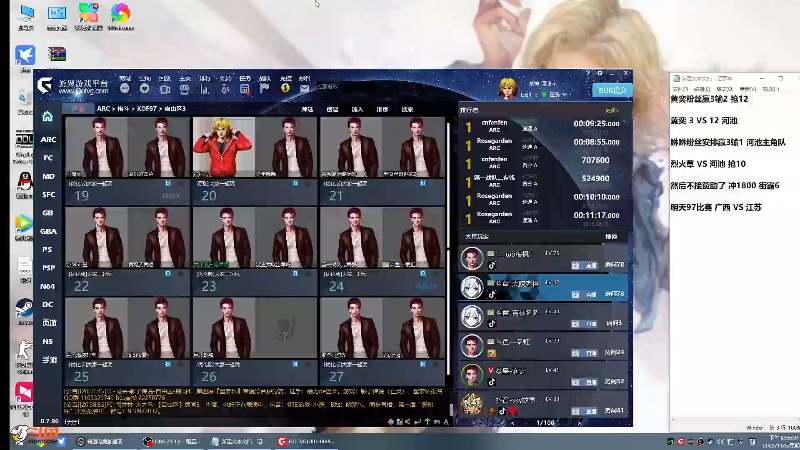Click Notepad line 黄奕 3 VS 12 河池
Viewport: 800px width, 450px height.
(704, 121)
